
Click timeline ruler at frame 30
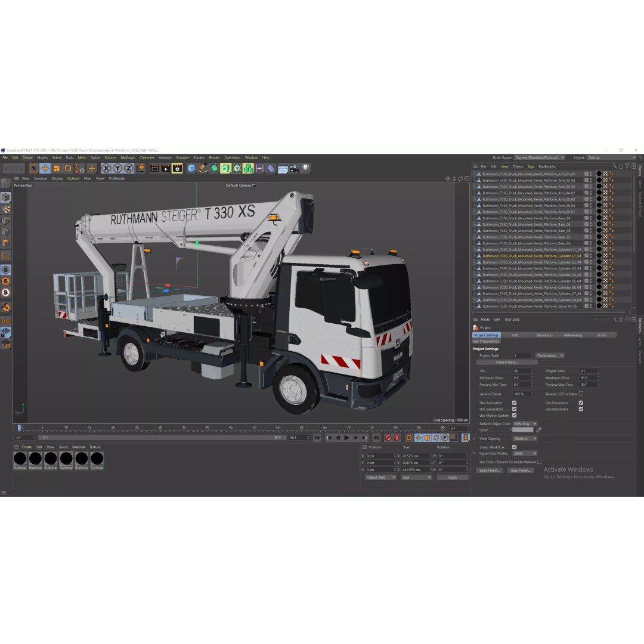click(x=160, y=428)
